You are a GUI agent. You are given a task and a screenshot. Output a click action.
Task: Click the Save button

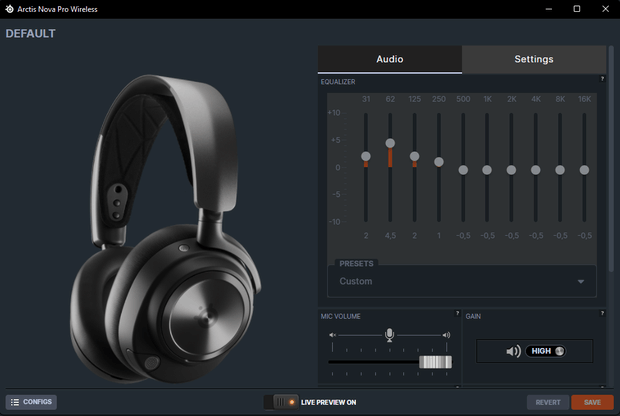[592, 403]
